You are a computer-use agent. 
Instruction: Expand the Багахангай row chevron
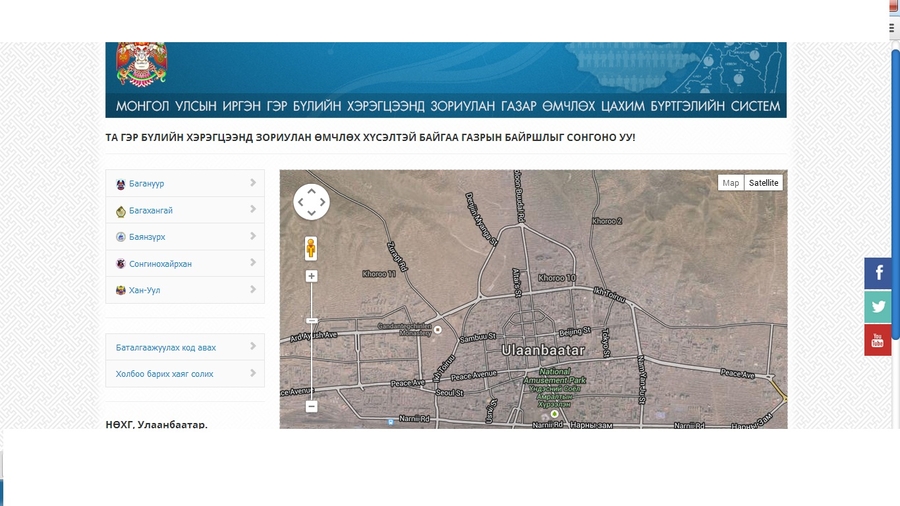coord(253,209)
